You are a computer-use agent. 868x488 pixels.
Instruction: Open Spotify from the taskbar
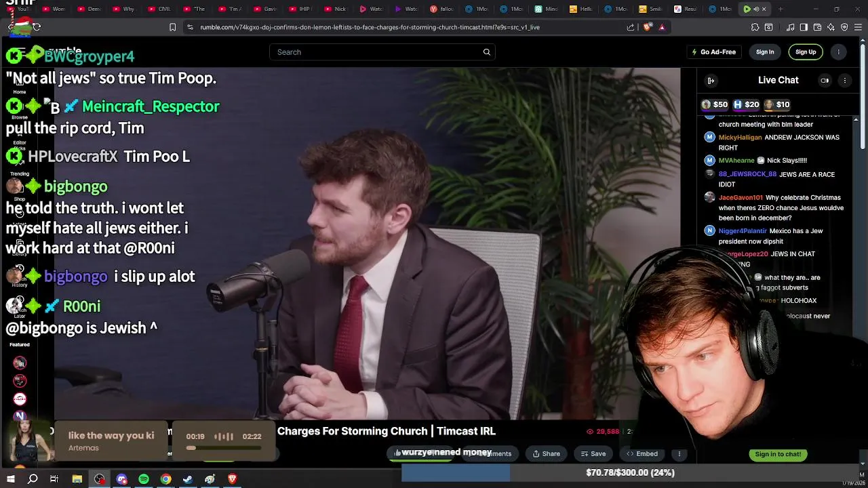(x=144, y=479)
